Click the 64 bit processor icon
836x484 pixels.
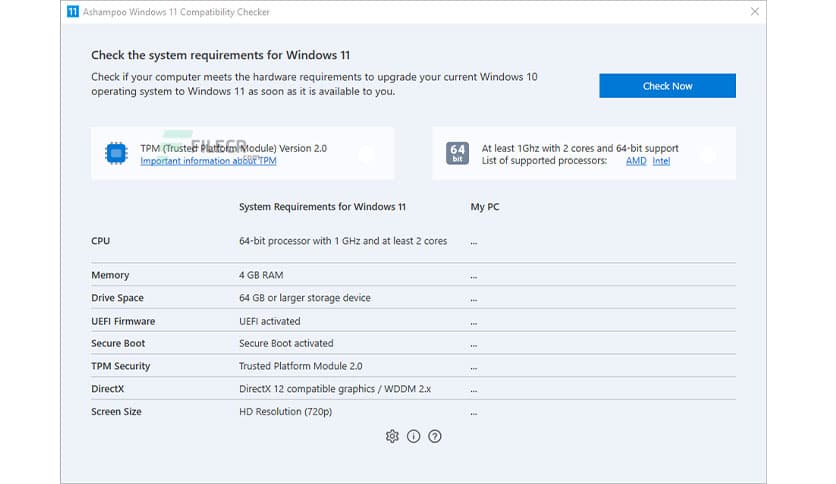[457, 154]
